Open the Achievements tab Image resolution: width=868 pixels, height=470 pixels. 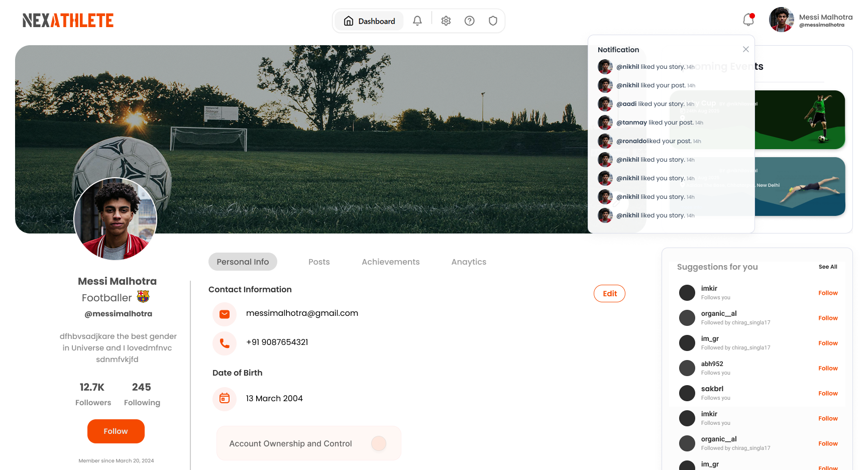coord(391,262)
